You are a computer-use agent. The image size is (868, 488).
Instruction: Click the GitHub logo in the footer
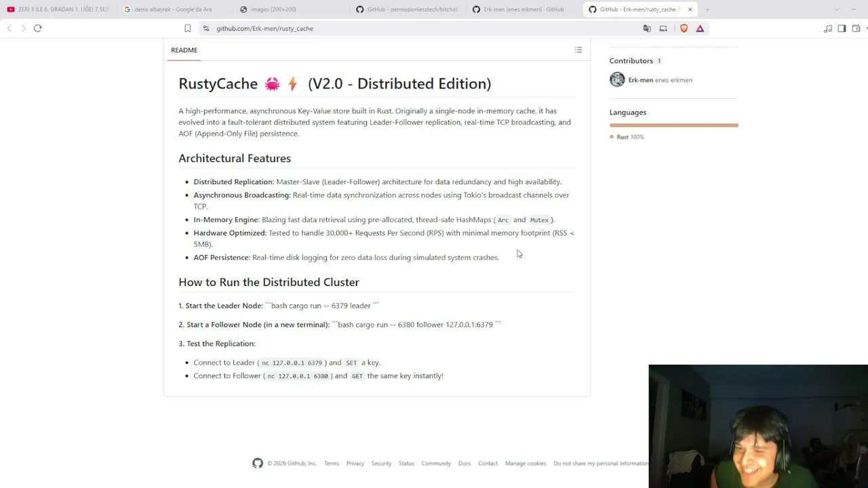258,464
